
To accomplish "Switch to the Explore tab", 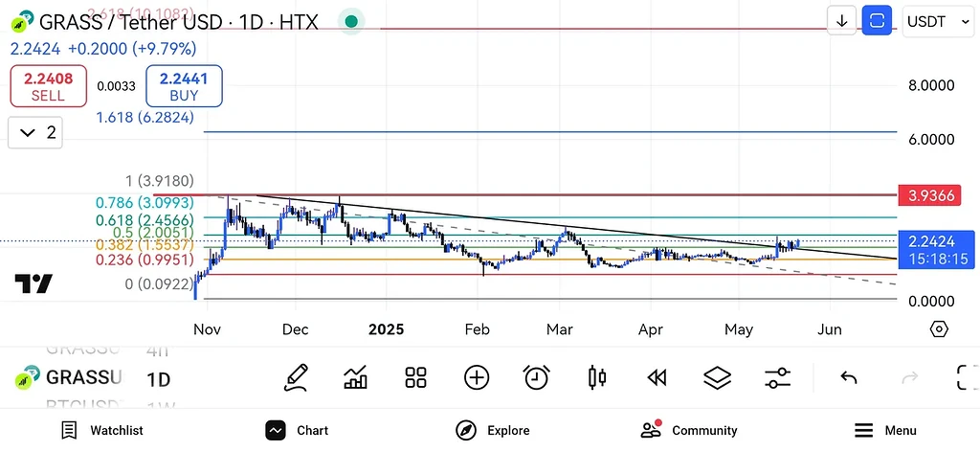I will point(493,430).
